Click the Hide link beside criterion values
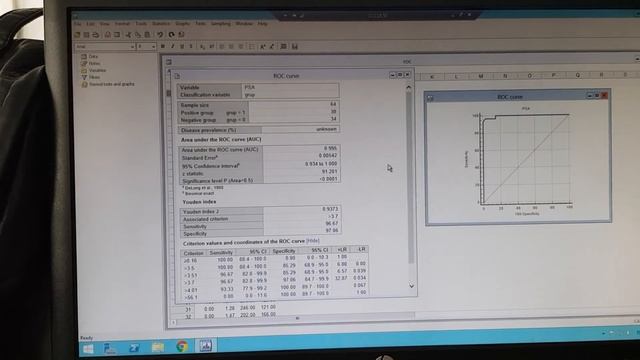The width and height of the screenshot is (640, 360). [x=313, y=241]
